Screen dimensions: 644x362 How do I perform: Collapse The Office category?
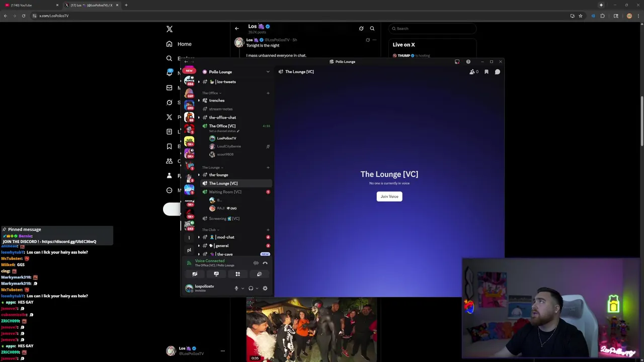[211, 93]
